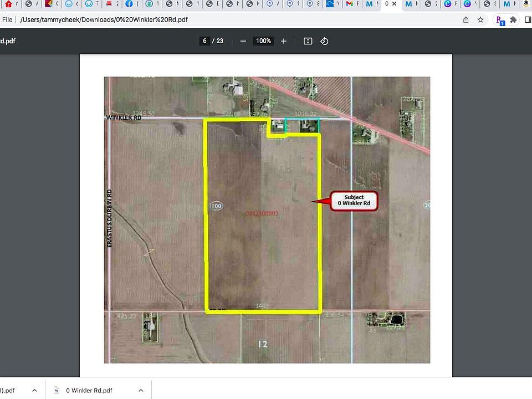Click the zoom percentage field showing 100%
Image resolution: width=532 pixels, height=399 pixels.
(x=263, y=41)
